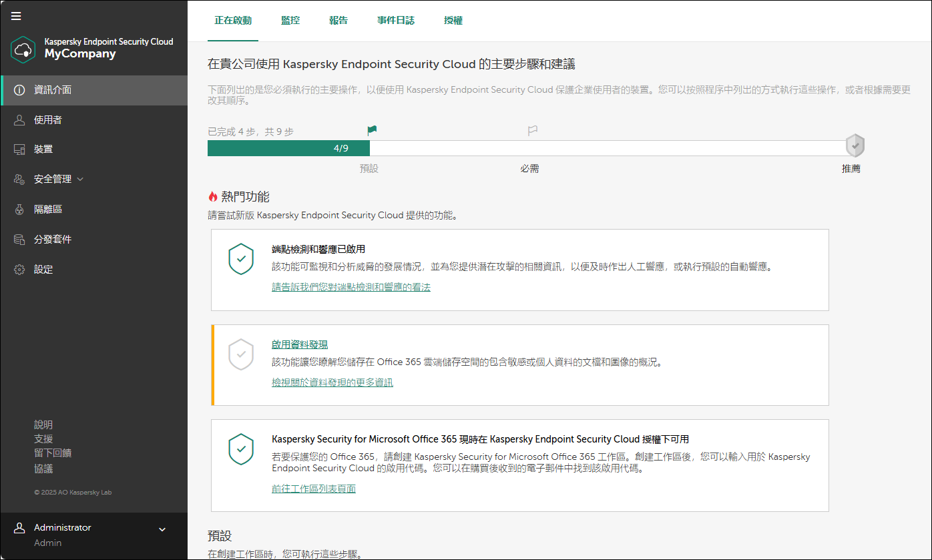Click the grey shield icon at 推薦
Screen dimensions: 932x560
[855, 145]
